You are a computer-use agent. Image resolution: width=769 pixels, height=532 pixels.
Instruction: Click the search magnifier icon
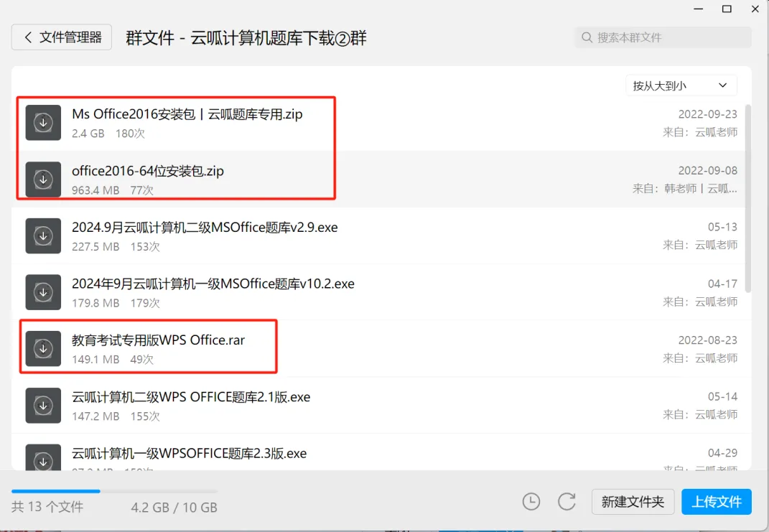(x=587, y=37)
